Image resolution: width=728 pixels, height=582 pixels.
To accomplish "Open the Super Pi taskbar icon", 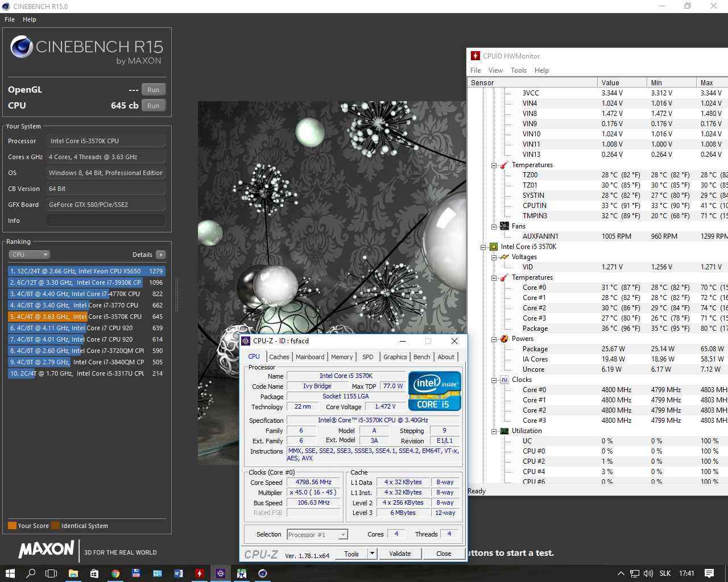I will (x=242, y=573).
